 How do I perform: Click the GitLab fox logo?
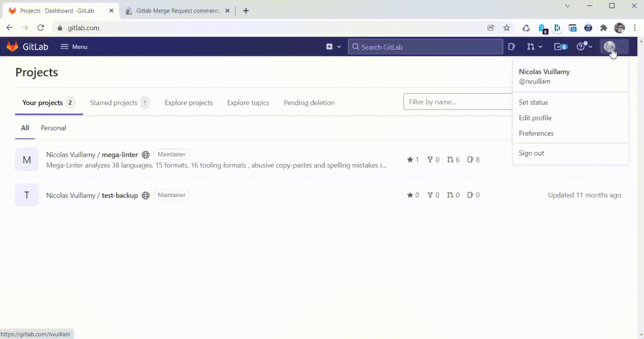[12, 47]
